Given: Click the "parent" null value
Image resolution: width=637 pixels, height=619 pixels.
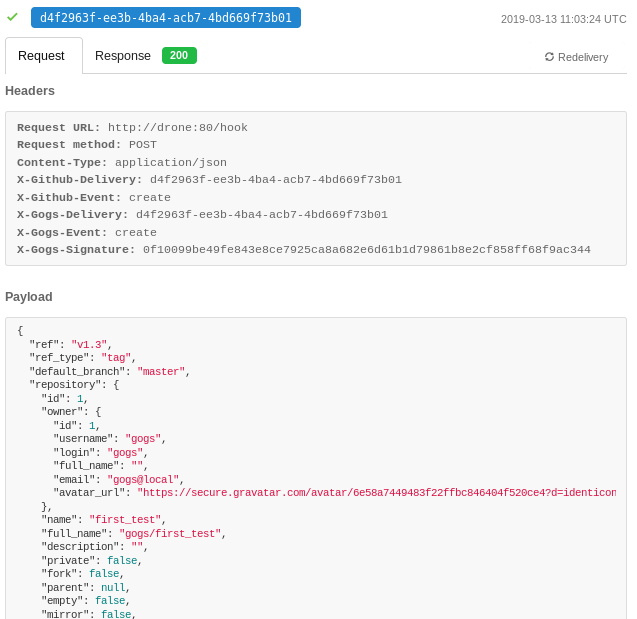Looking at the screenshot, I should (113, 587).
